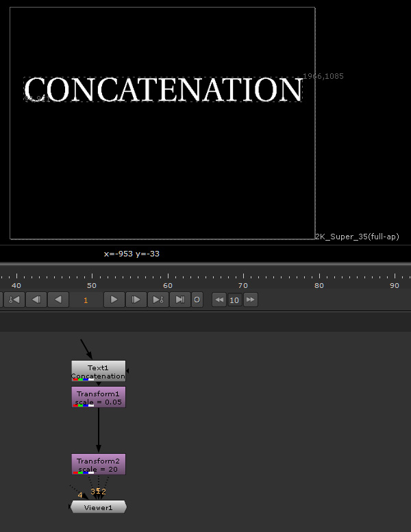Play the timeline backward
The height and width of the screenshot is (532, 411).
click(58, 300)
